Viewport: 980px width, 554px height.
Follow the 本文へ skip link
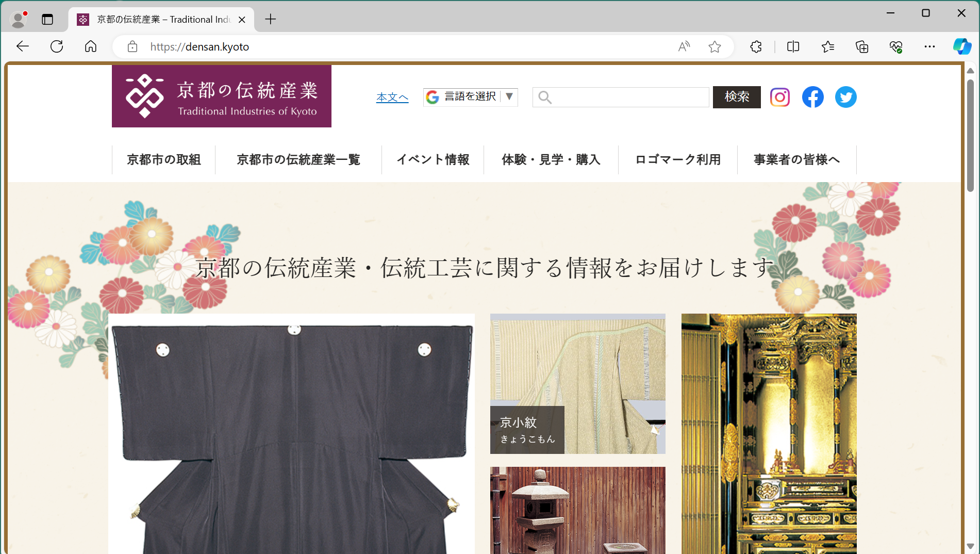(x=392, y=97)
